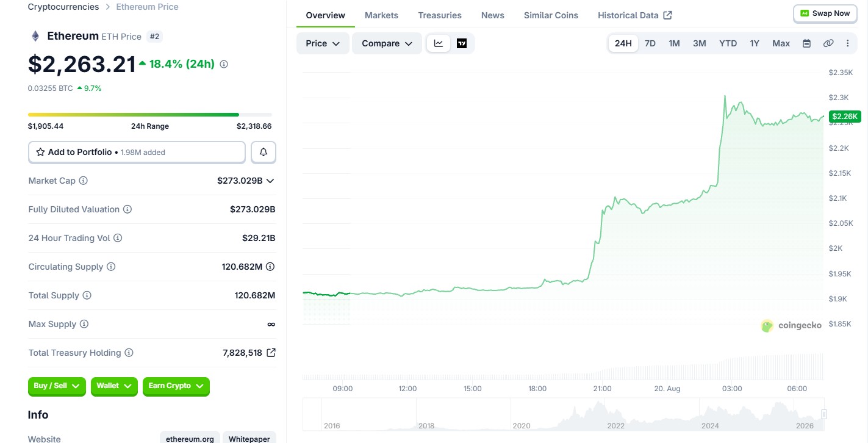Screen dimensions: 868x443
Task: Switch to the News tab
Action: point(493,15)
